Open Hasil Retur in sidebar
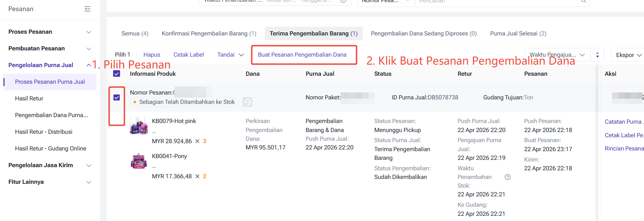 (29, 98)
